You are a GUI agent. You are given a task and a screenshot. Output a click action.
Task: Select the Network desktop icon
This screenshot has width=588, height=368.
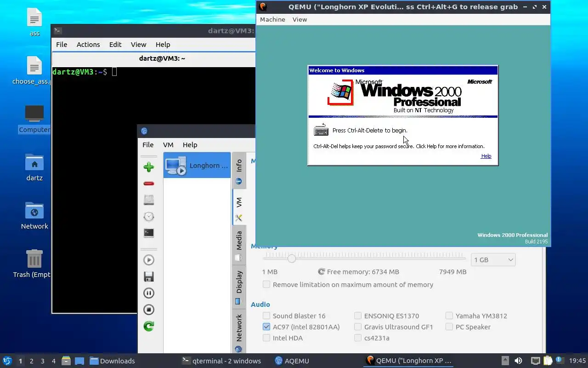(x=34, y=210)
